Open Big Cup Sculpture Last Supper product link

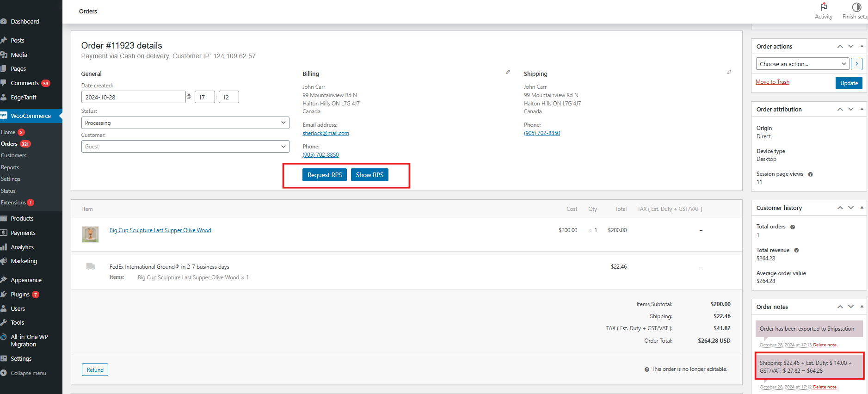pos(160,230)
